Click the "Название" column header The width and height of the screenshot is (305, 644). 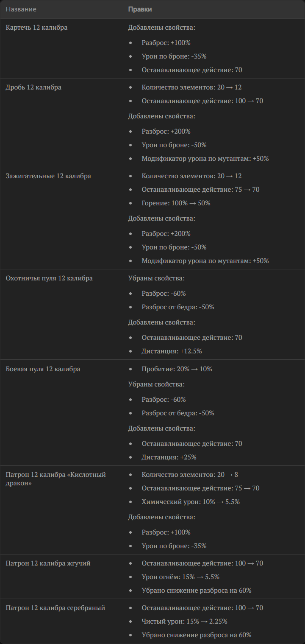tap(21, 9)
